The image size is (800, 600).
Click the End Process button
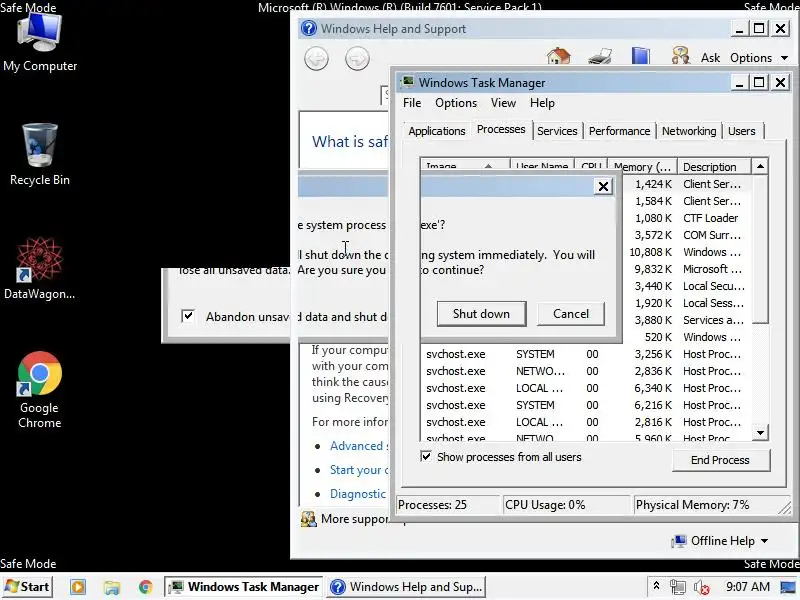(720, 460)
